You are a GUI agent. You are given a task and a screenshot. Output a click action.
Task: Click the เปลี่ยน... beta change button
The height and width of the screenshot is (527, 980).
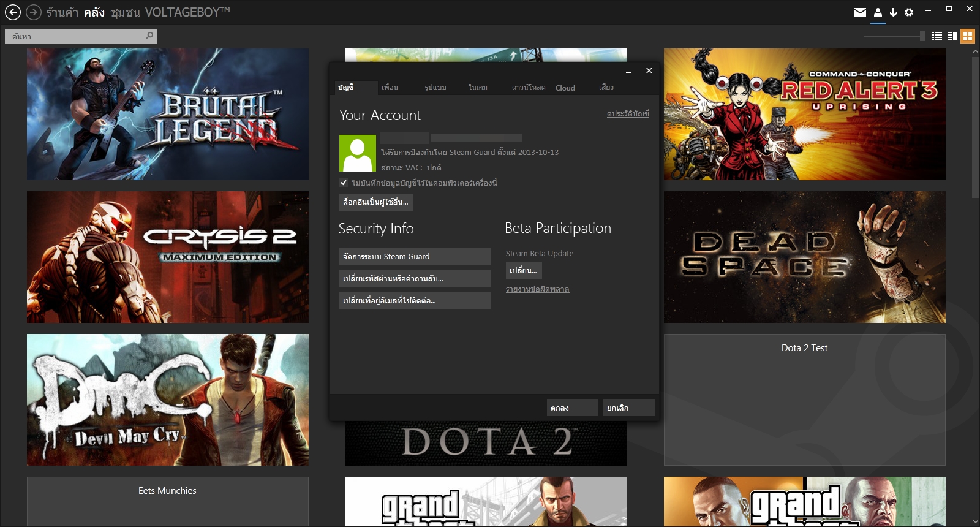click(x=524, y=271)
